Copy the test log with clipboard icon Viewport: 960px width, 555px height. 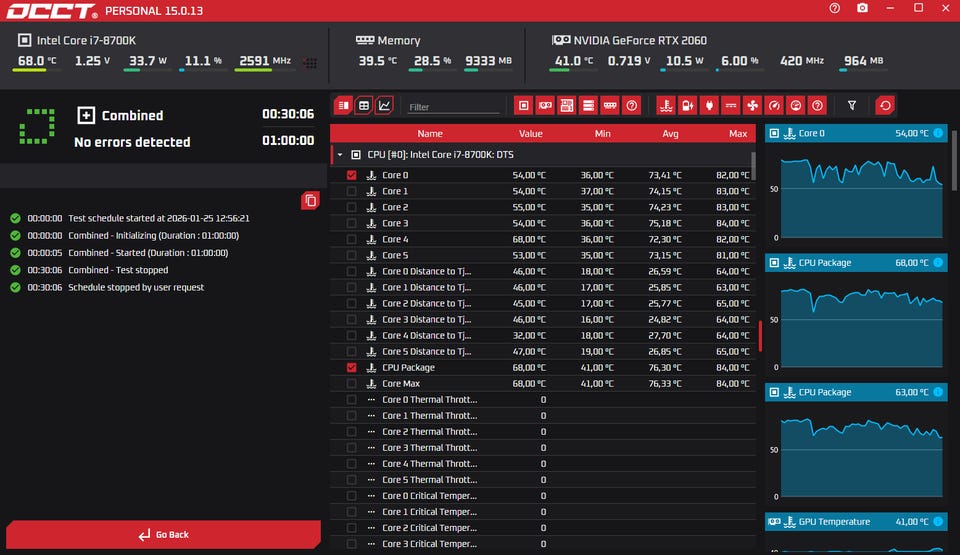click(x=310, y=201)
